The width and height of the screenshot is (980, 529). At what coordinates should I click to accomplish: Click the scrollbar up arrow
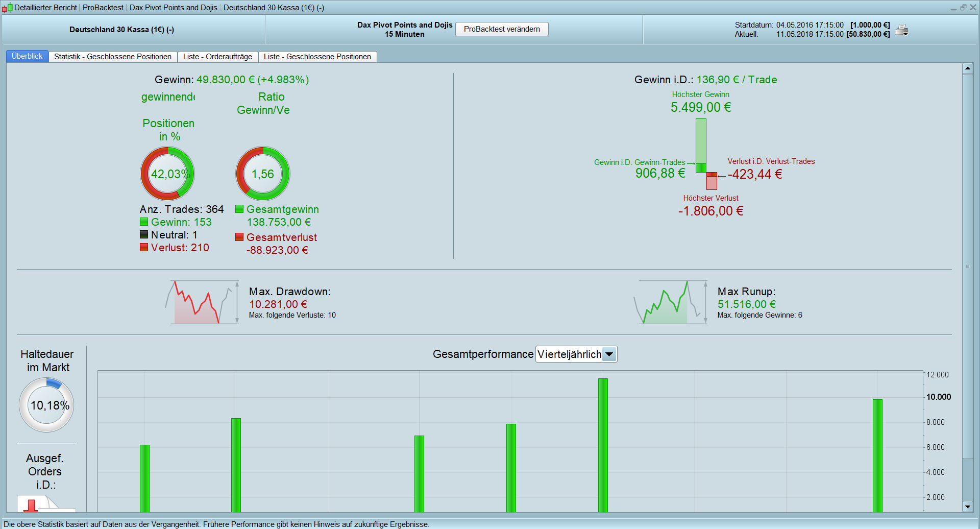pyautogui.click(x=967, y=68)
